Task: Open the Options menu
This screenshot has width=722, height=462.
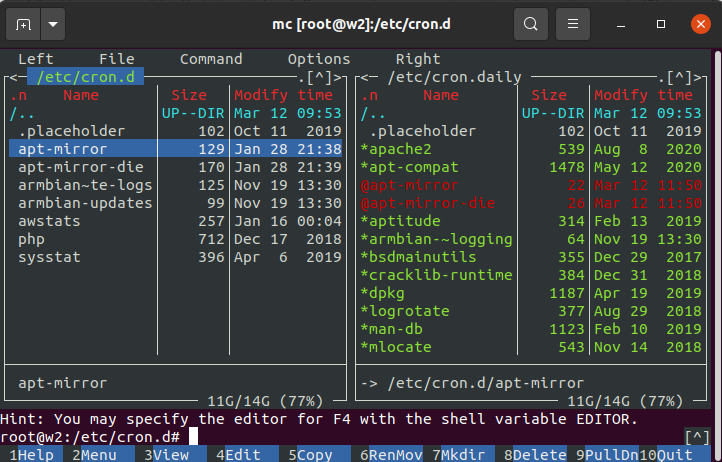Action: 319,59
